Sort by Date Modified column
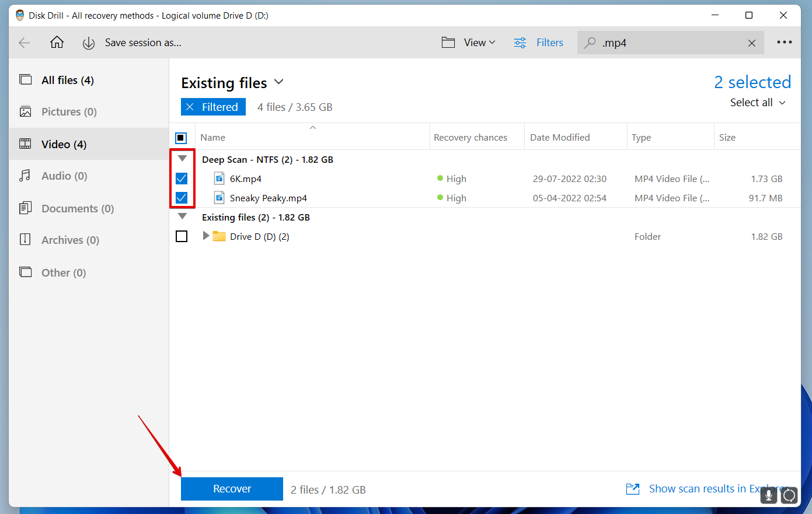 pos(576,138)
